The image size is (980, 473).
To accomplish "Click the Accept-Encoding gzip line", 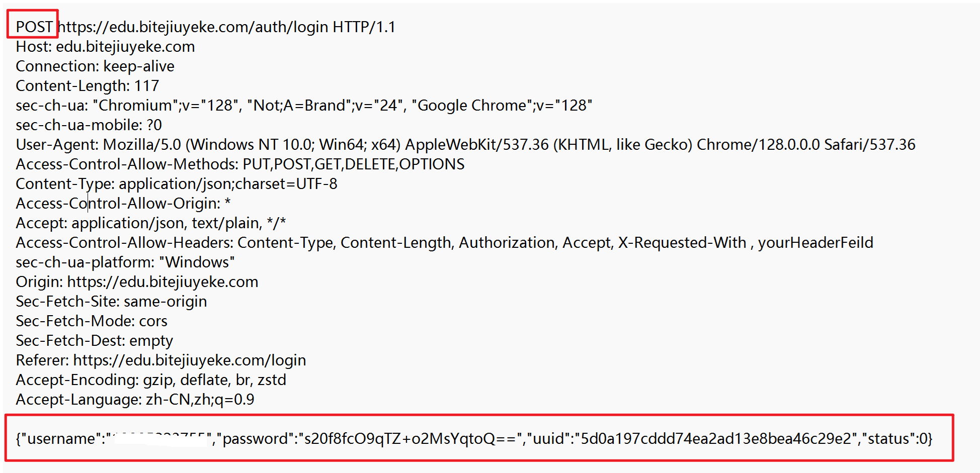I will pyautogui.click(x=151, y=380).
